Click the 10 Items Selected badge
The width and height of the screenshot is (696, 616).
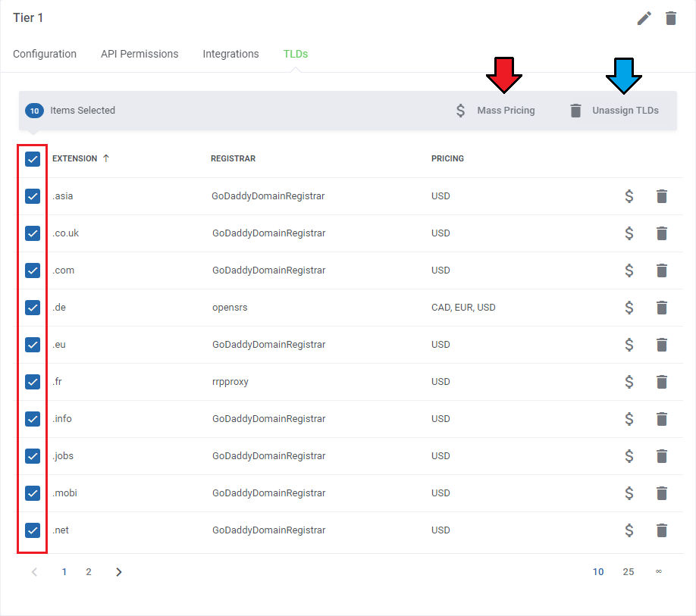[34, 111]
